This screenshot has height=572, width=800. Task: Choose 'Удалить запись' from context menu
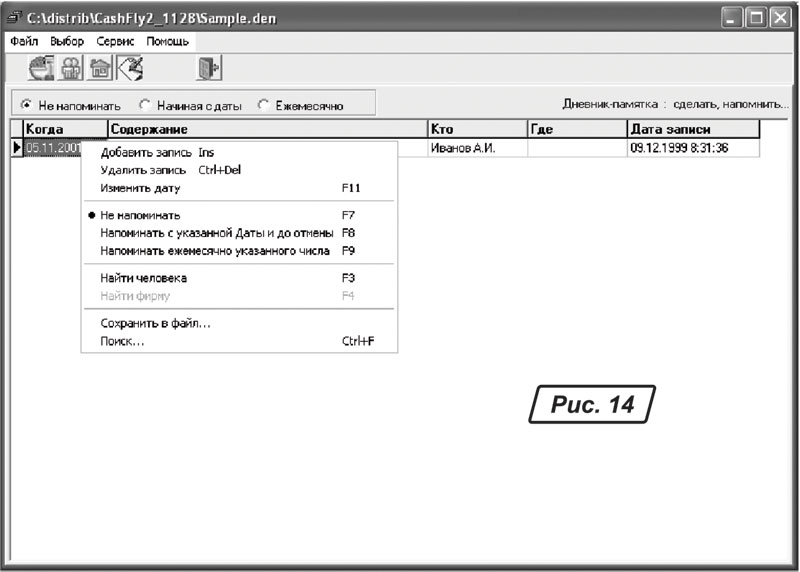144,170
